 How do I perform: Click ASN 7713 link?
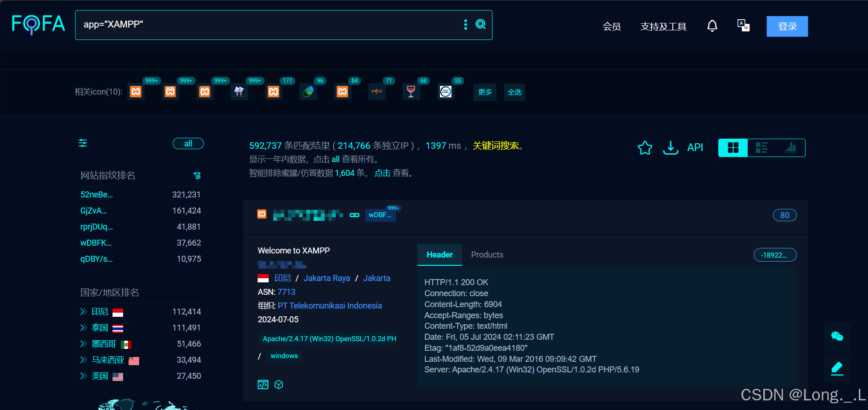(x=286, y=292)
